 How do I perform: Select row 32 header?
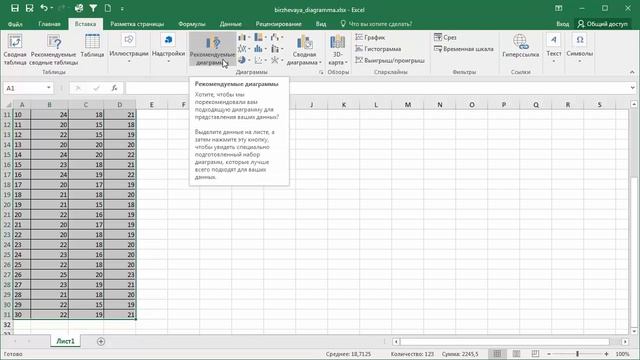[7, 324]
